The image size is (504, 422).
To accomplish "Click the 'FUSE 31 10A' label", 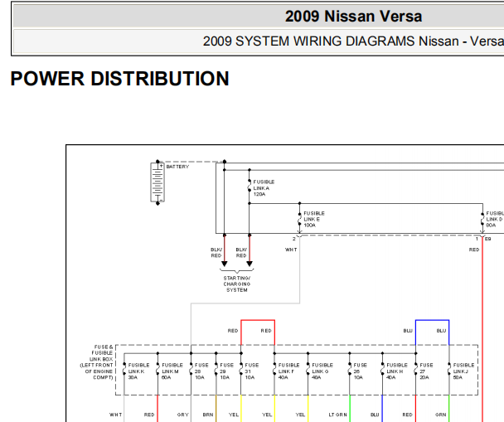I will coord(252,371).
